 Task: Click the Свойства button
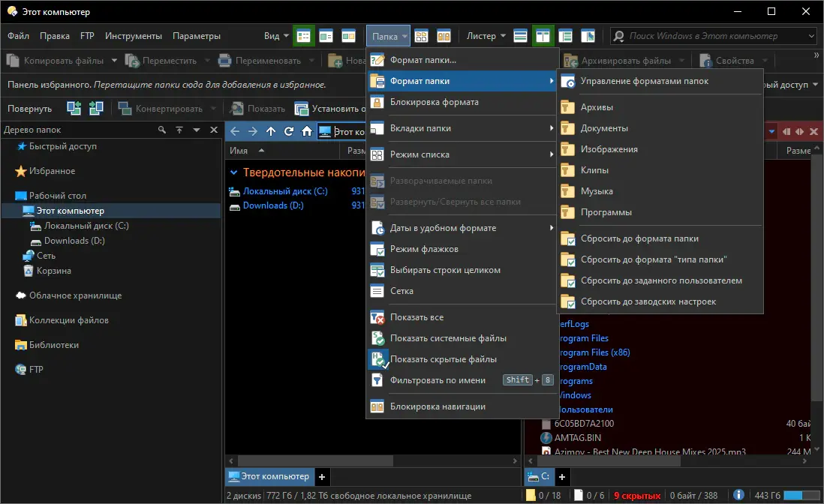tap(727, 60)
